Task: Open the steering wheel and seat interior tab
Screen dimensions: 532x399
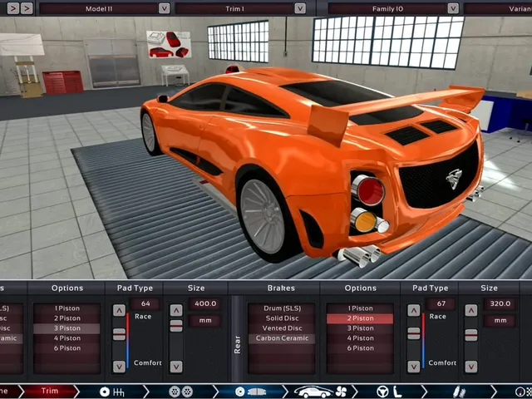Action: tap(388, 392)
